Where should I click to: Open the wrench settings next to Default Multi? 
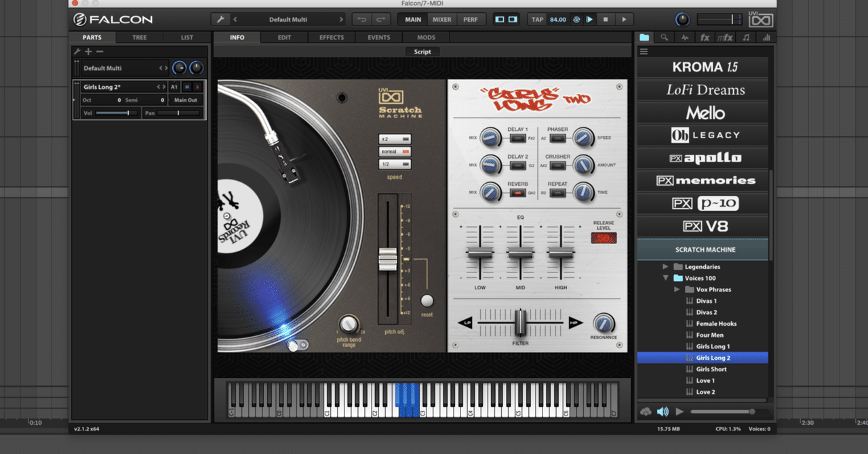click(219, 20)
